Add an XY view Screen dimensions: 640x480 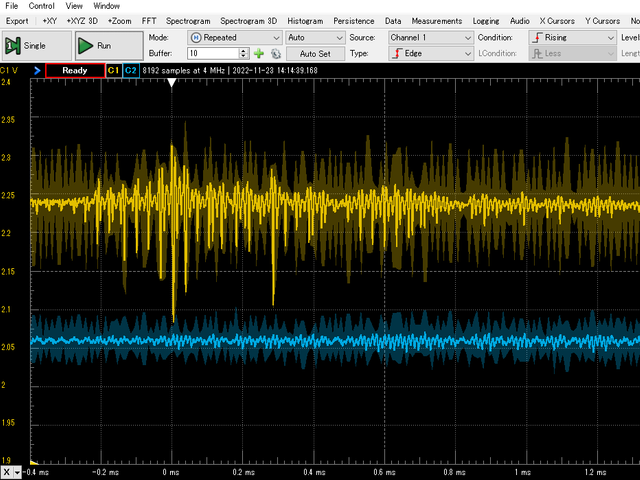49,21
